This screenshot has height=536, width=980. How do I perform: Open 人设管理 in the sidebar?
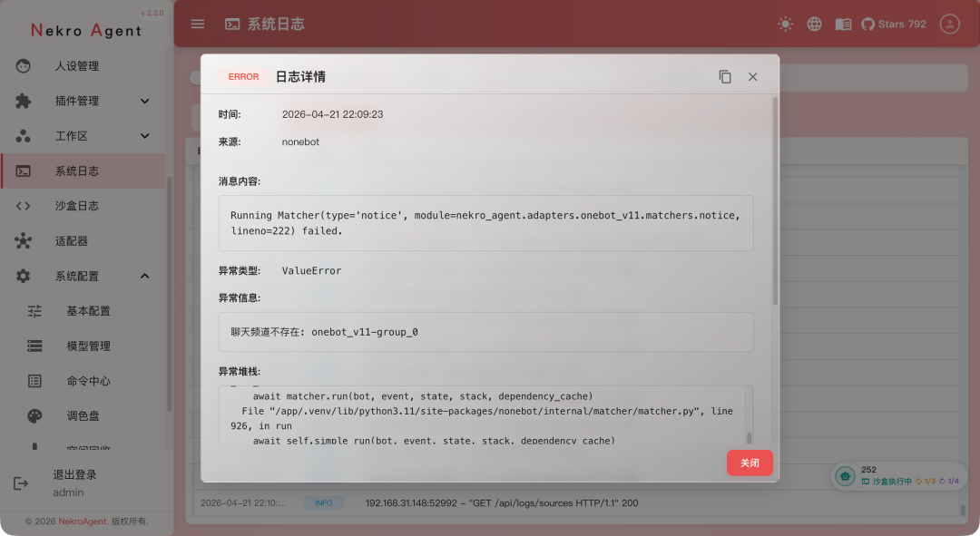click(x=83, y=65)
